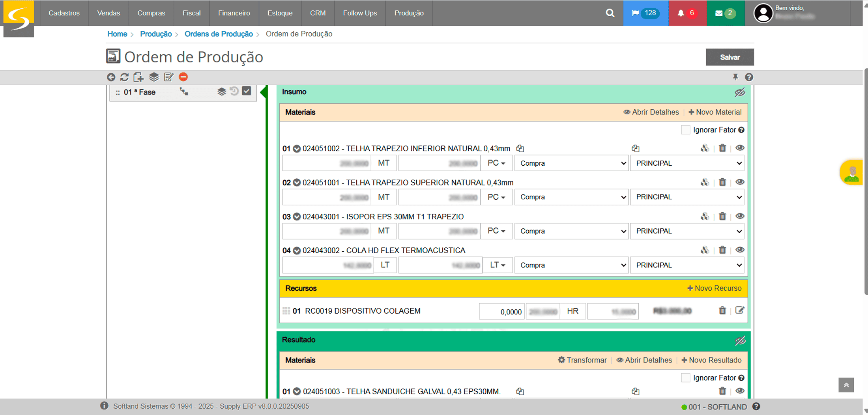Edit the DISPOSITIVO COLAGEM resource
Screen dimensions: 868x415
click(x=739, y=310)
